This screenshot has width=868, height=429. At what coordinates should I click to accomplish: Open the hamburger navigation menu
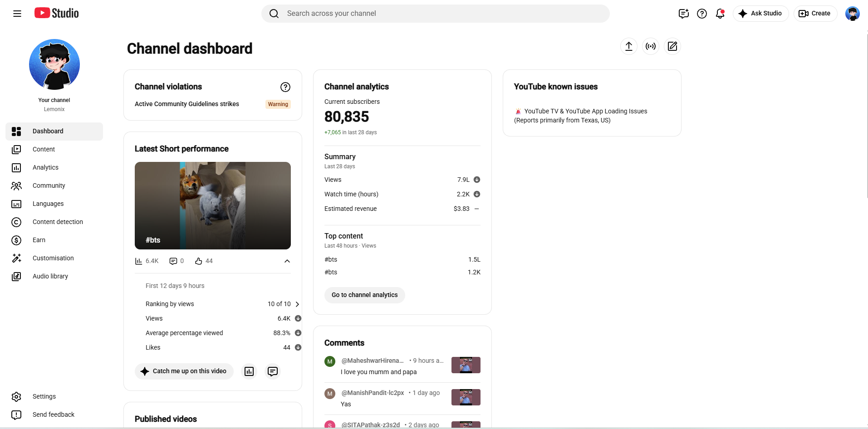click(x=17, y=14)
